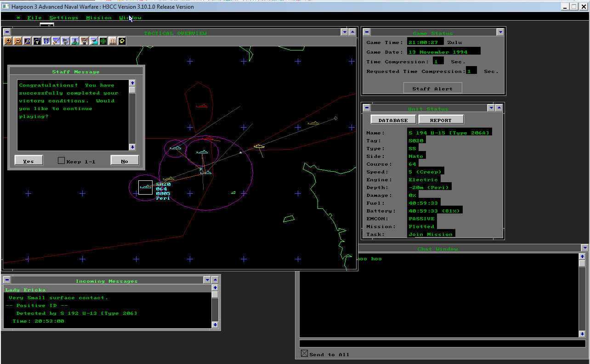Click the Chat Window scroll down arrow

(582, 334)
